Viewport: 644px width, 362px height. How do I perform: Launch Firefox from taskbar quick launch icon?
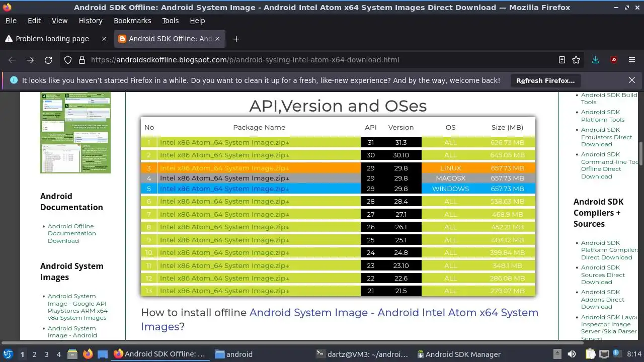coord(88,354)
